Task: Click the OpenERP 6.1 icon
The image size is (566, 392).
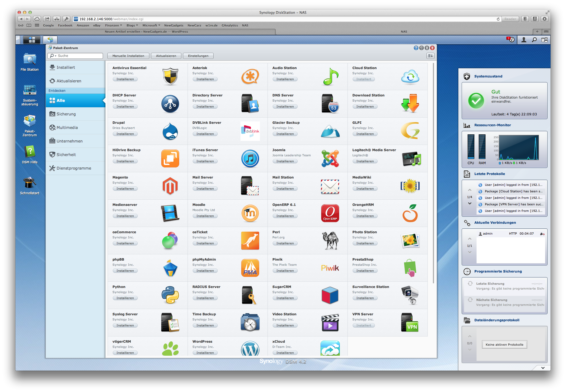Action: click(x=330, y=213)
